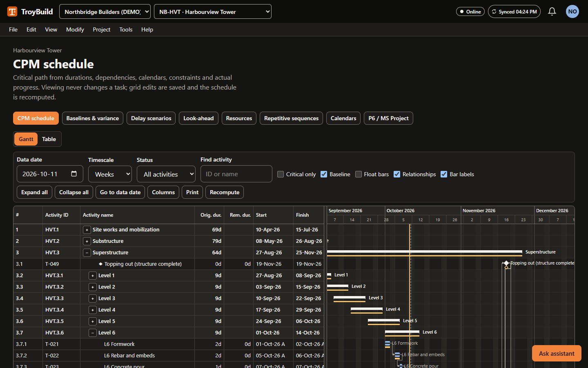Open the Status All activities dropdown

click(166, 174)
